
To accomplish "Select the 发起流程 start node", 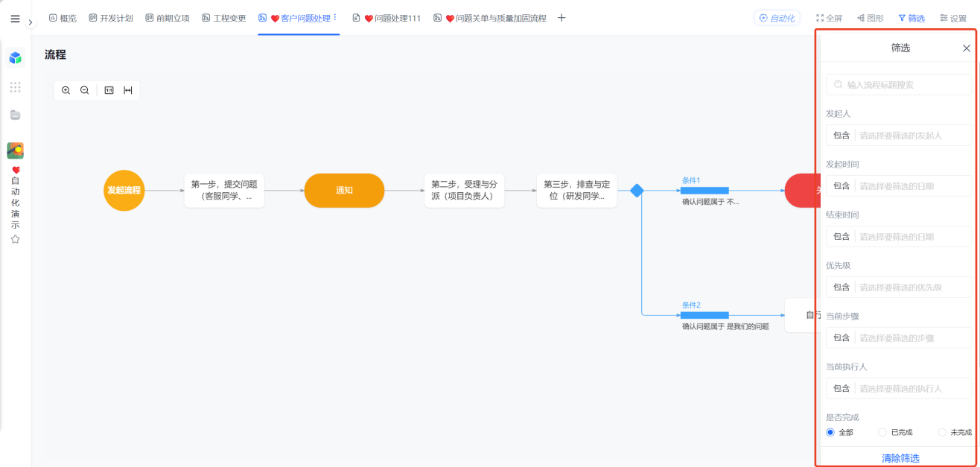I will pos(124,191).
